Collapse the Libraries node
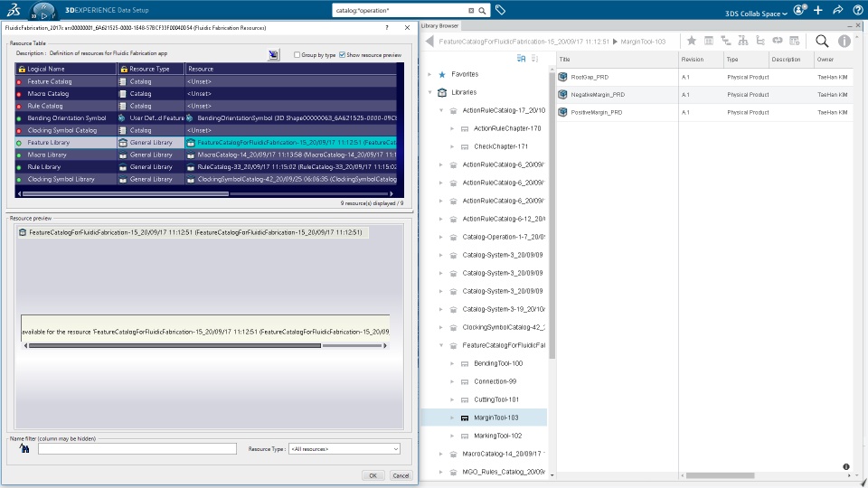Viewport: 868px width, 488px height. click(x=429, y=92)
